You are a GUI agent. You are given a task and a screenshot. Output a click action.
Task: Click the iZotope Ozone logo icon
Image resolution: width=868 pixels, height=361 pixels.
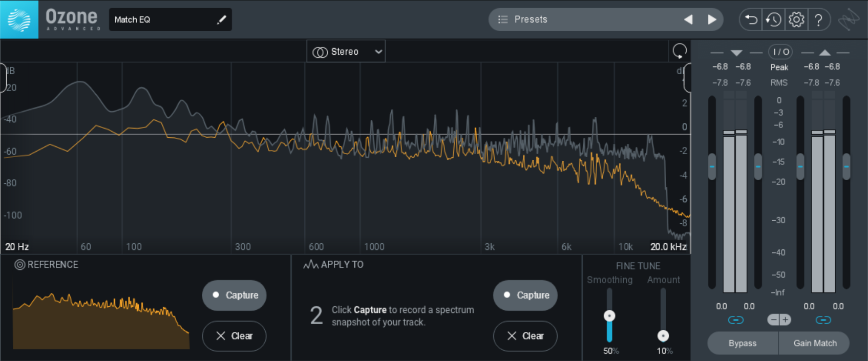click(x=19, y=19)
